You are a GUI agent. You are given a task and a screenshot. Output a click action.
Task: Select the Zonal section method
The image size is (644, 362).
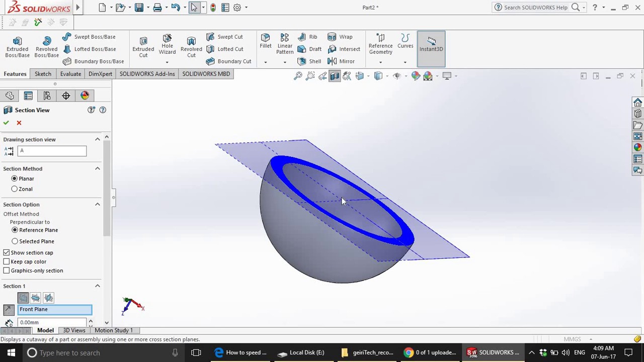[x=15, y=189]
